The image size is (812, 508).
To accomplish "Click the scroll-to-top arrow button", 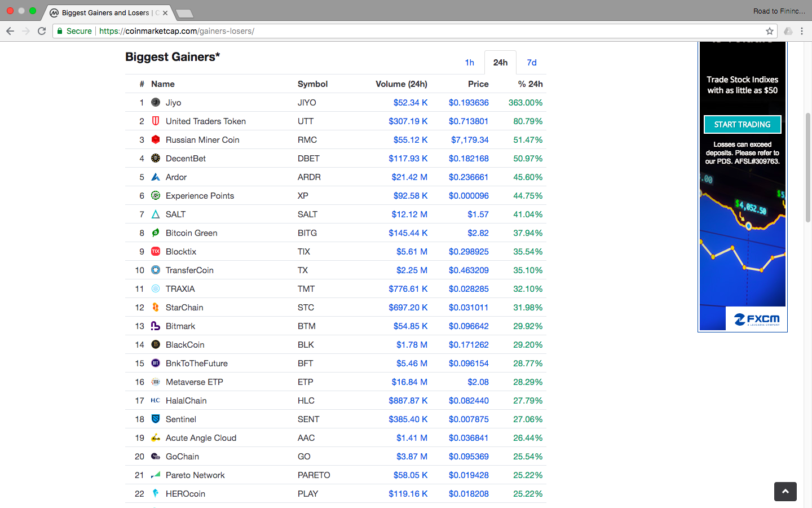I will tap(785, 492).
